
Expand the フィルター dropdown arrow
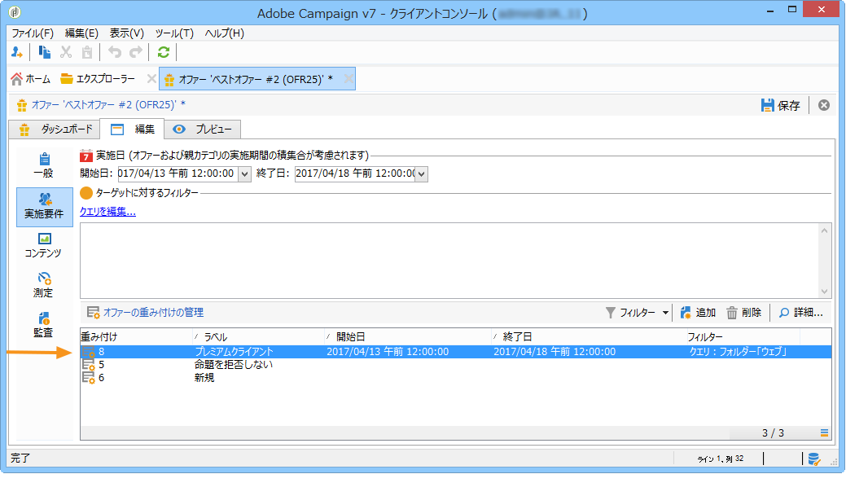664,313
